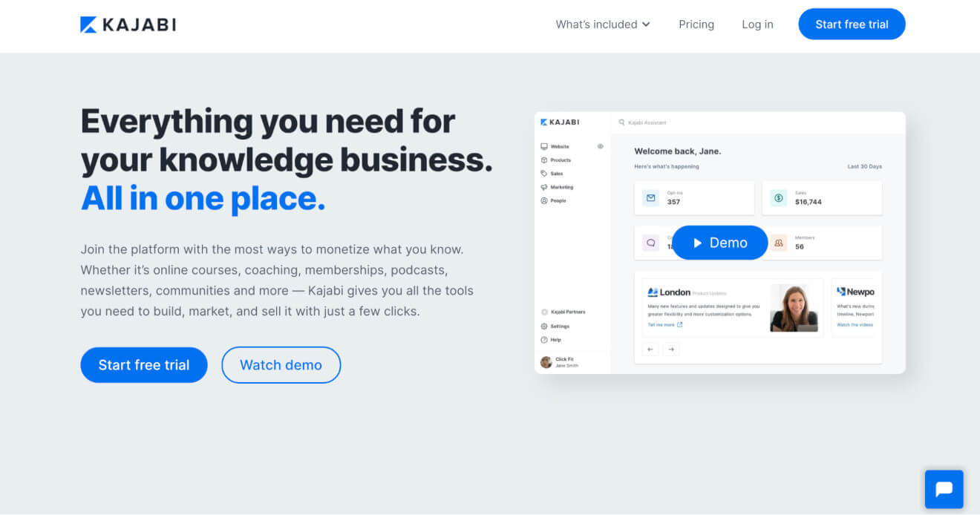Click the Products label in demo sidebar
Image resolution: width=980 pixels, height=515 pixels.
[x=561, y=160]
